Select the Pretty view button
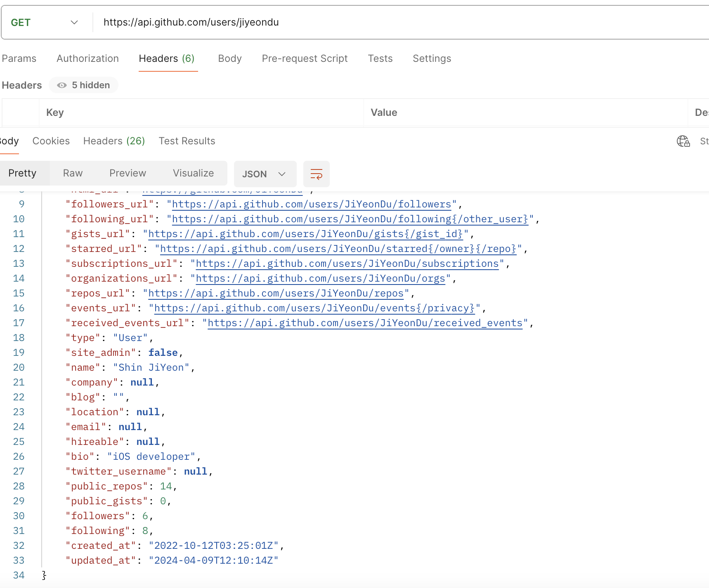709x588 pixels. tap(22, 173)
